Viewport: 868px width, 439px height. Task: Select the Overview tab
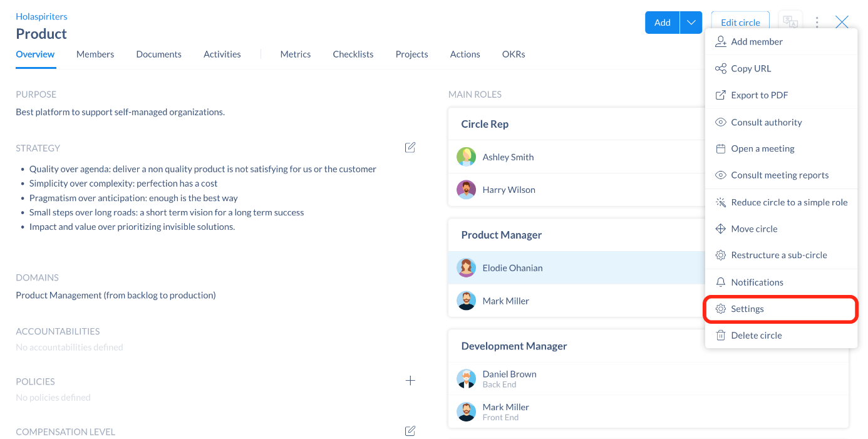pyautogui.click(x=35, y=54)
